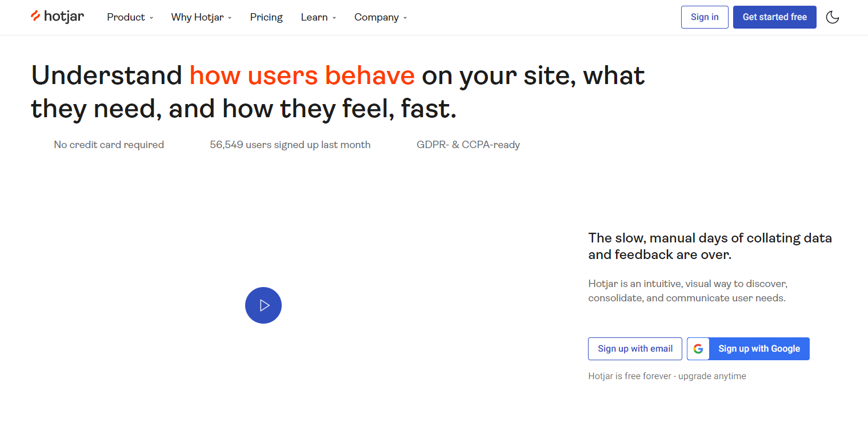Toggle dark mode with the moon icon

click(833, 17)
